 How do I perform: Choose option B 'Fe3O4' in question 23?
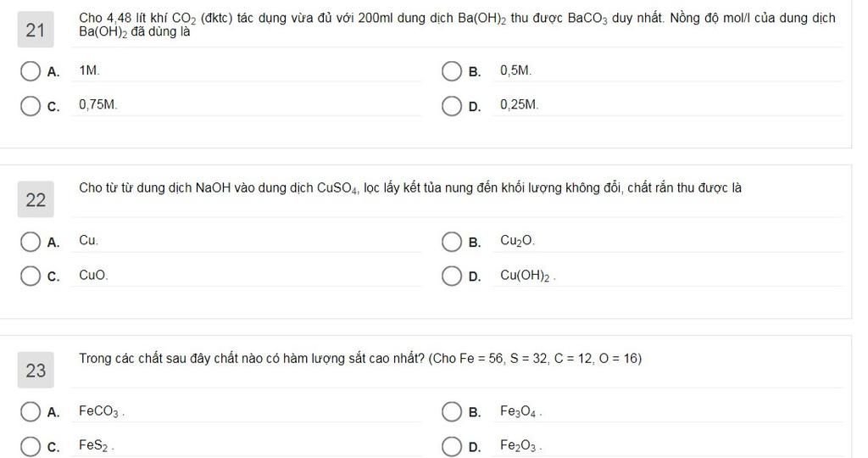coord(452,412)
